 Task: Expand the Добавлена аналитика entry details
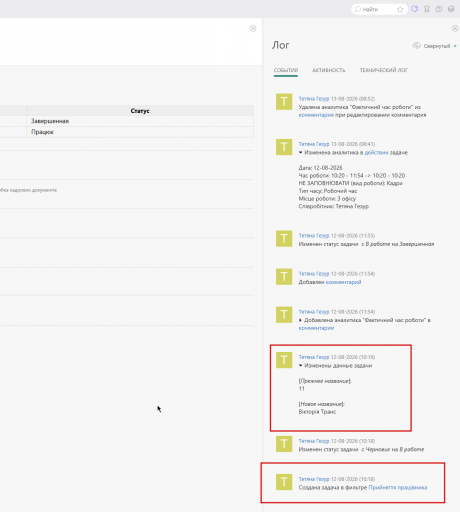click(x=300, y=320)
